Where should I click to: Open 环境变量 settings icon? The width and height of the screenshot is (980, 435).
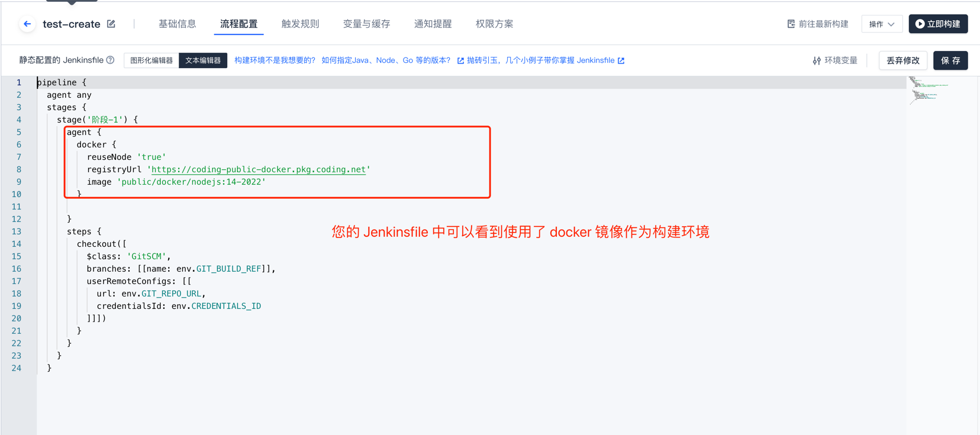tap(817, 60)
